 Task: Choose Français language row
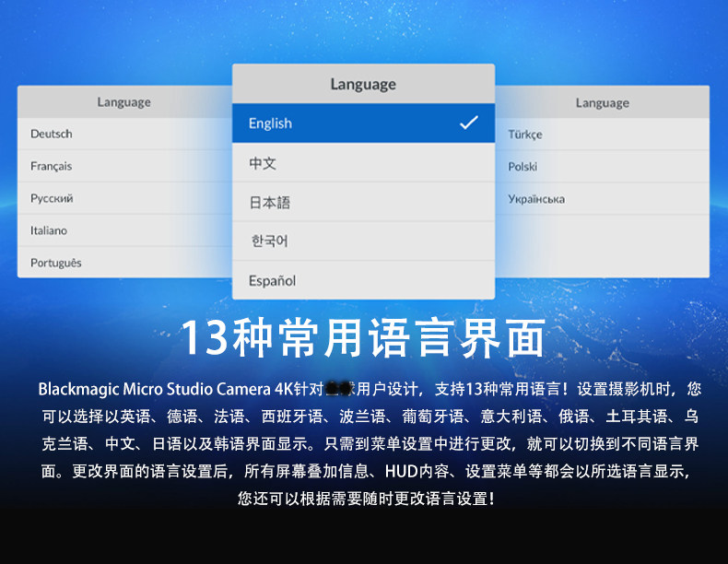(125, 166)
